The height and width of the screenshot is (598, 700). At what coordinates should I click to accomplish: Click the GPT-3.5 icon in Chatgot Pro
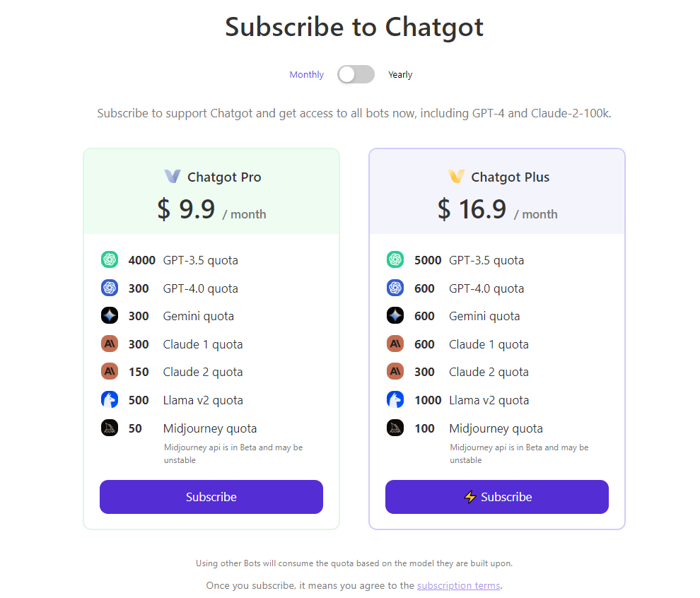tap(109, 260)
